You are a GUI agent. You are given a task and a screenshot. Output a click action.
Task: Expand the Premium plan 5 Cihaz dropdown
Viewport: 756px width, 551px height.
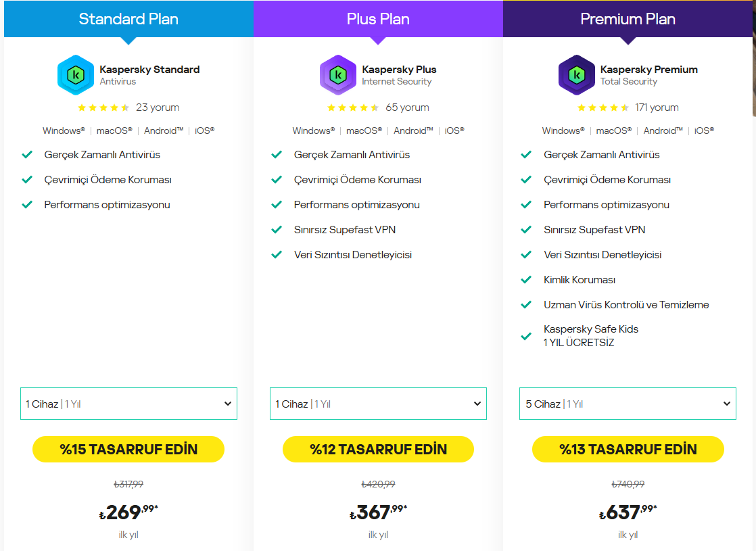(x=628, y=404)
